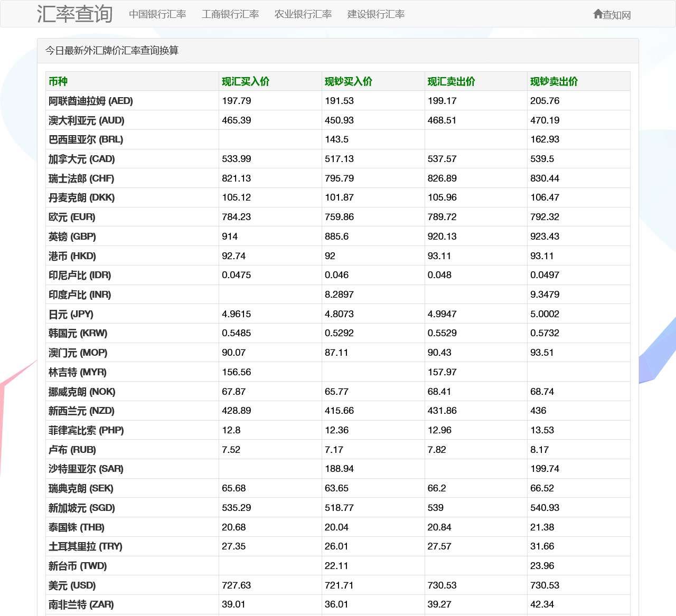Select 农业银行汇率 in the navigation

(303, 14)
